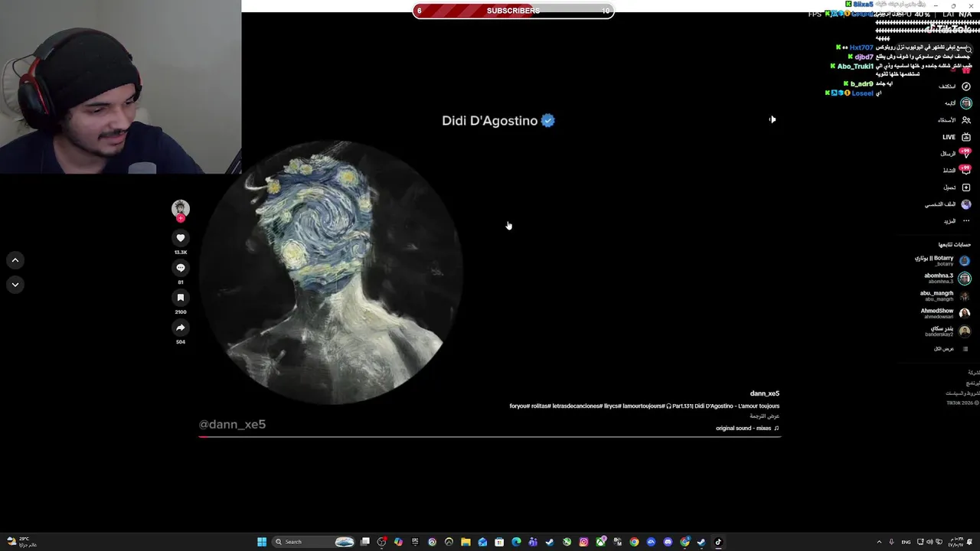Click the taskbar microphone tray icon
This screenshot has width=980, height=551.
[891, 542]
